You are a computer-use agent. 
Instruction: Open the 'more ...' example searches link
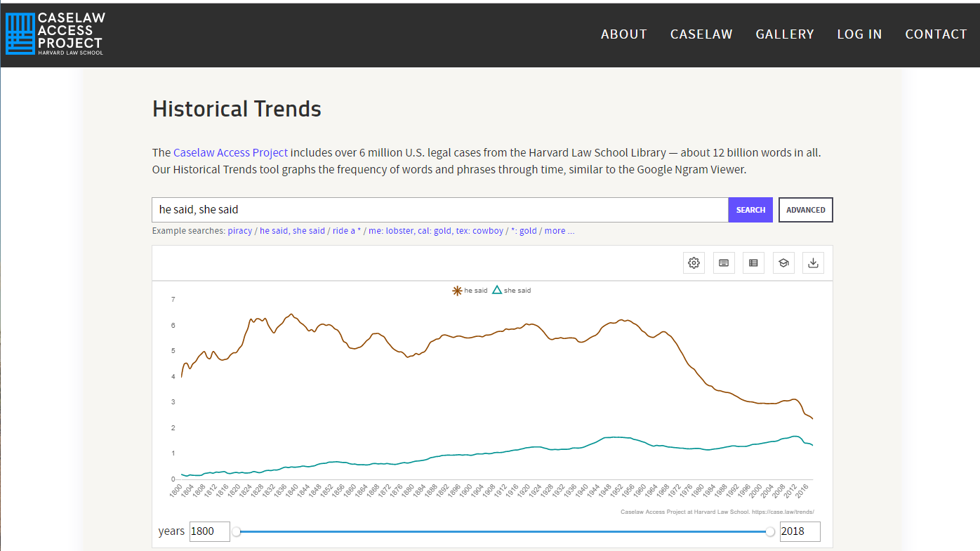(x=559, y=230)
